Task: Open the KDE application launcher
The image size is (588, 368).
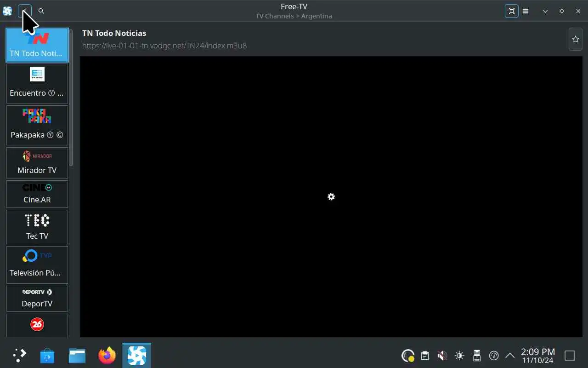Action: click(x=19, y=355)
